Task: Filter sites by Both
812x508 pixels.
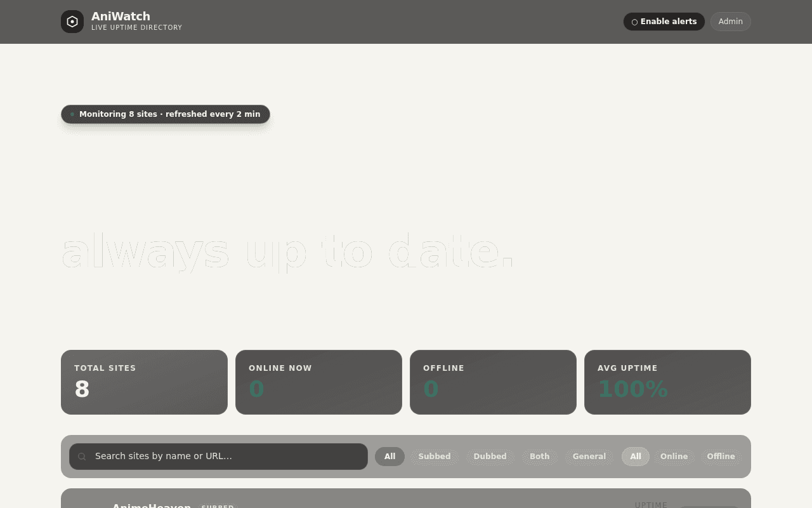Action: [x=540, y=457]
